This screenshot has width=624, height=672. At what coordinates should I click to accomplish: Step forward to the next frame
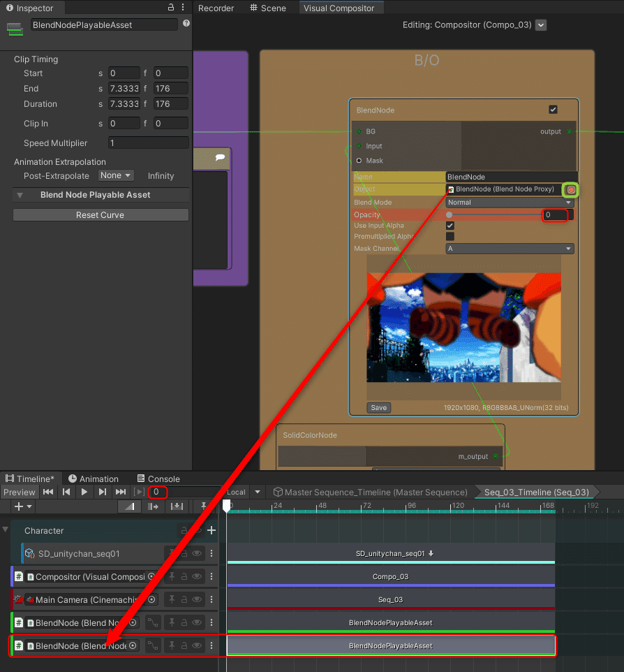tap(103, 492)
